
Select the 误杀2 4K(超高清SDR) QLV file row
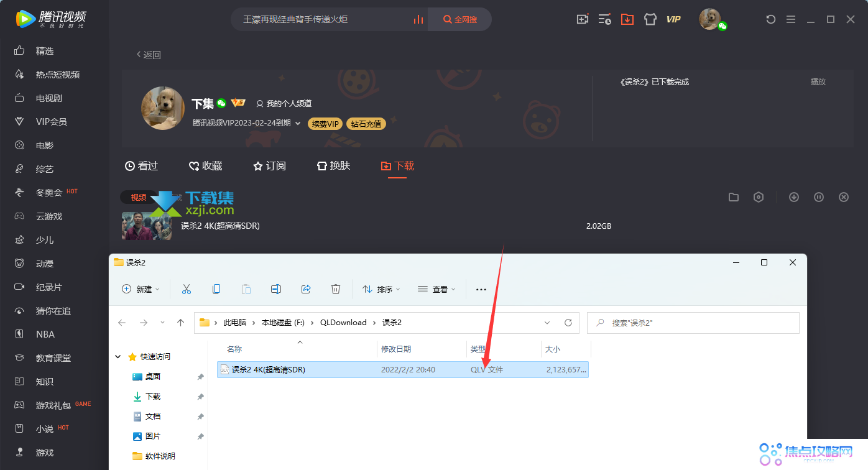tap(402, 369)
